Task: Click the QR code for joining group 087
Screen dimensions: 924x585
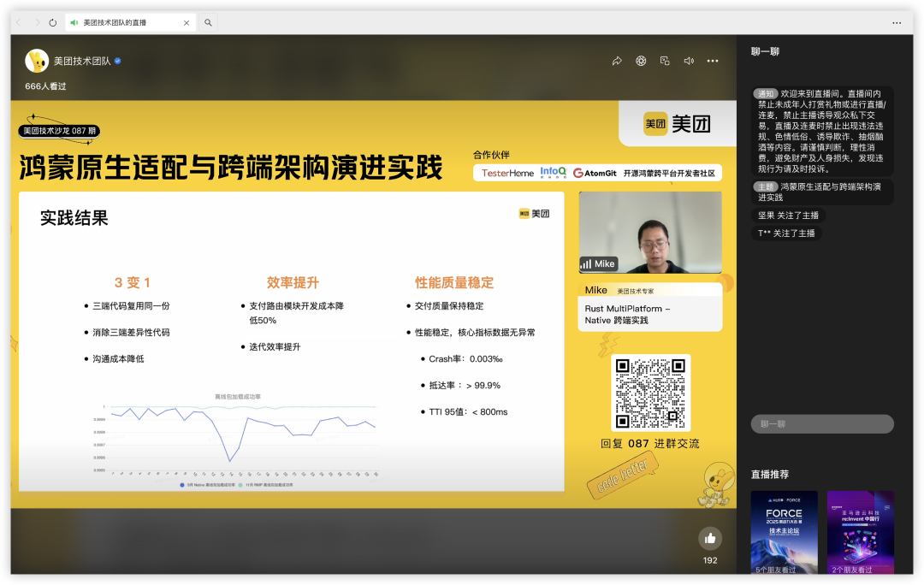Action: tap(652, 393)
